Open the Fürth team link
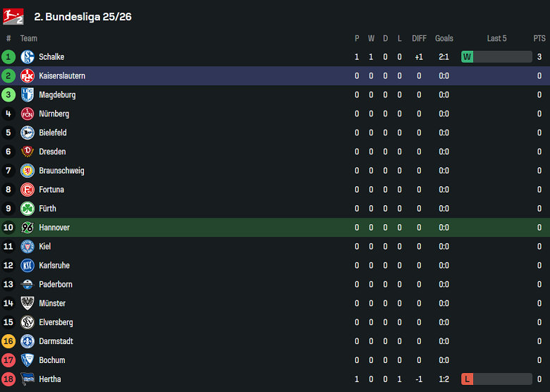The image size is (550, 392). 48,209
